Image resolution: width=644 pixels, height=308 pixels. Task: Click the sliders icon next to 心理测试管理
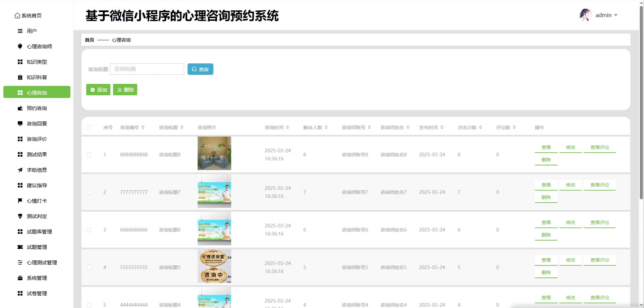click(x=20, y=262)
